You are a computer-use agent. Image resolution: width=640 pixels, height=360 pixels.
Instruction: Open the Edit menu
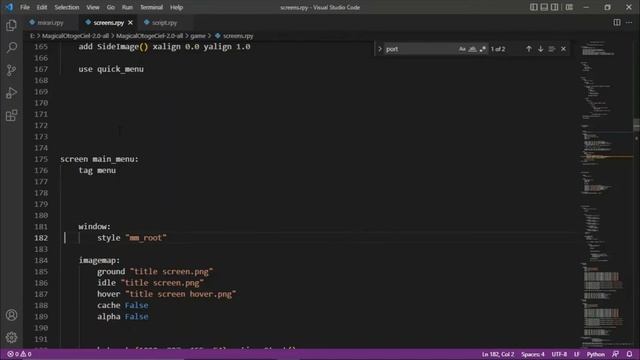click(x=42, y=7)
